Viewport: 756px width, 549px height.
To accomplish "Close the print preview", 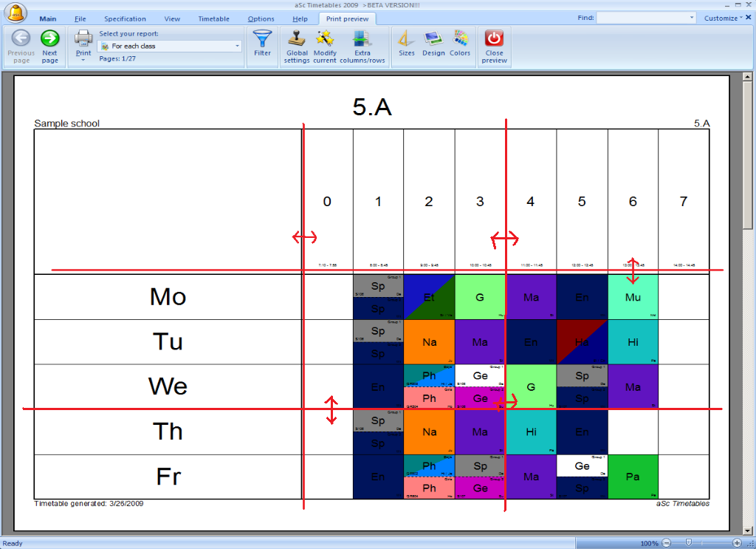I will coord(494,38).
